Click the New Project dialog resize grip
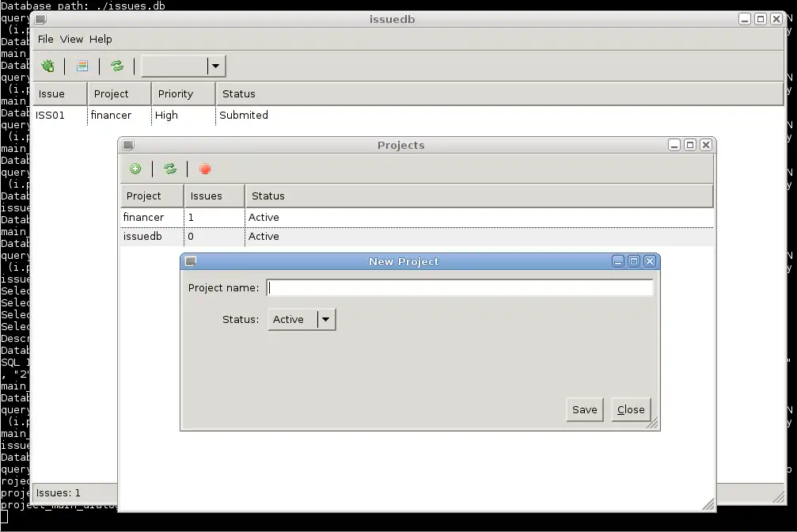The image size is (797, 532). (652, 424)
